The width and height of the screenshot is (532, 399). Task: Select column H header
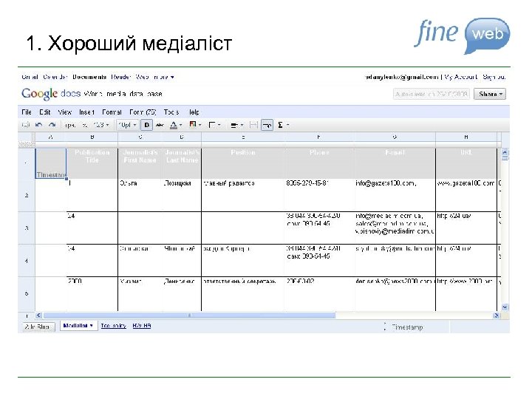(466, 137)
